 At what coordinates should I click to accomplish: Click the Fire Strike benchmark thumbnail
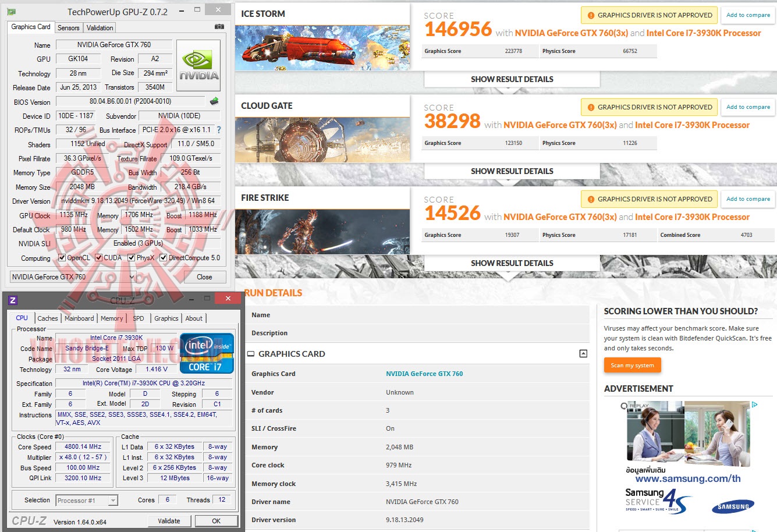322,232
